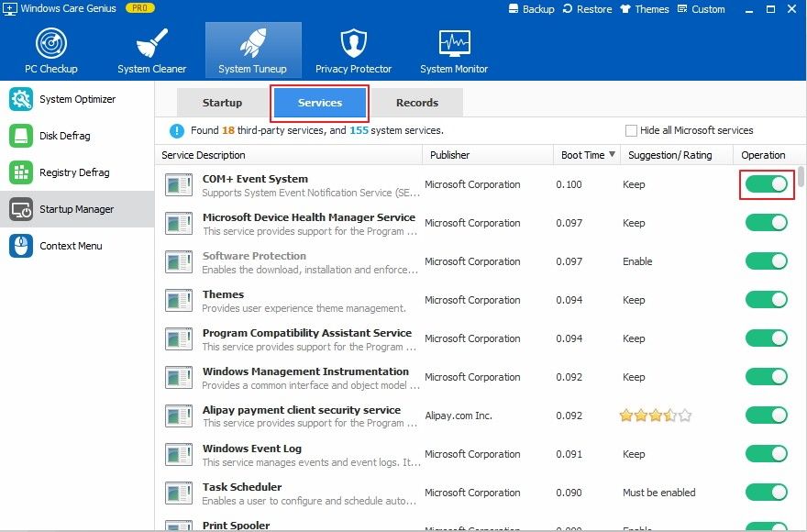This screenshot has width=807, height=532.
Task: Click the Custom settings icon
Action: [682, 9]
